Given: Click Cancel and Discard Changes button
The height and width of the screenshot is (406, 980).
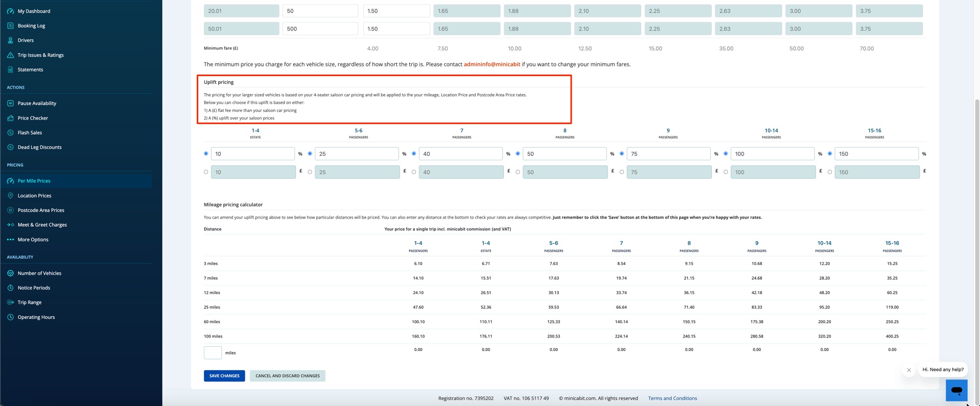Looking at the screenshot, I should [x=288, y=376].
